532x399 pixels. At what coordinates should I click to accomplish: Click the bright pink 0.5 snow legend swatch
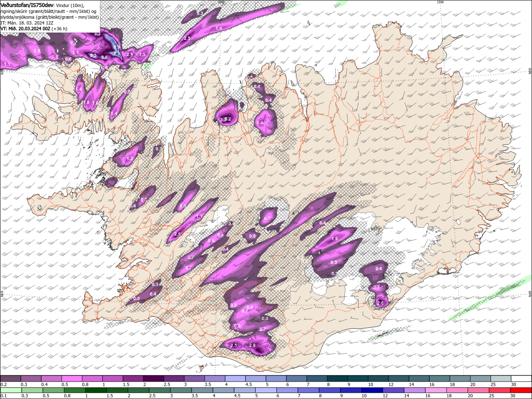pos(71,379)
